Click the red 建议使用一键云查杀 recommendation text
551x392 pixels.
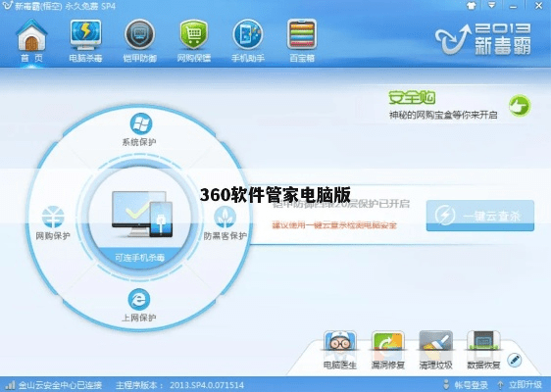(x=334, y=225)
